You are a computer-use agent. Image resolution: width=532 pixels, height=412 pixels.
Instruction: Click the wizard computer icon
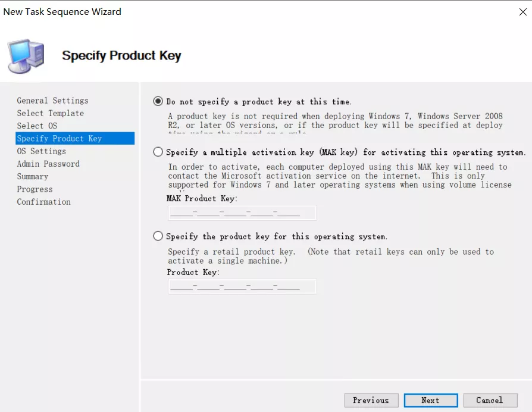[26, 55]
